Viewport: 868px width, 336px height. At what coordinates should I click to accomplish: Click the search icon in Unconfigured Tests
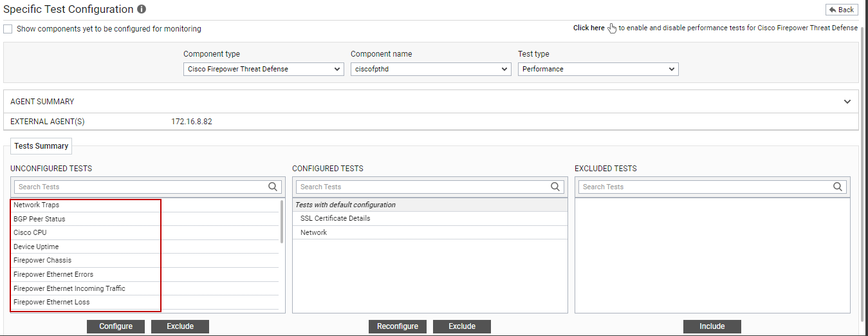click(x=273, y=187)
